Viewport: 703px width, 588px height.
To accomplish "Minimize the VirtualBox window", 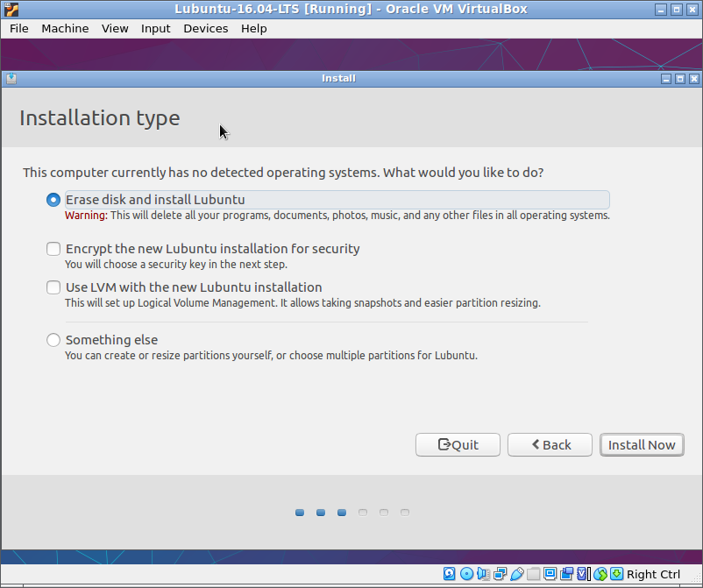I will click(x=661, y=10).
